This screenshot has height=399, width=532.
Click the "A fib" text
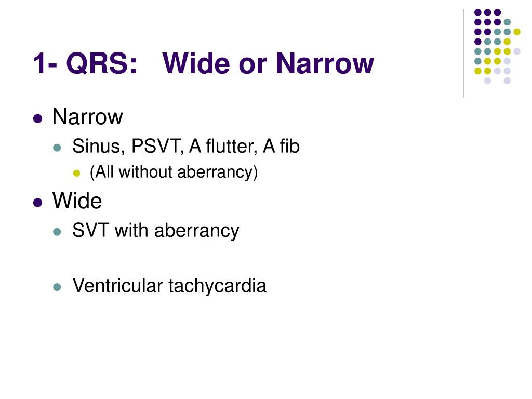[x=281, y=146]
